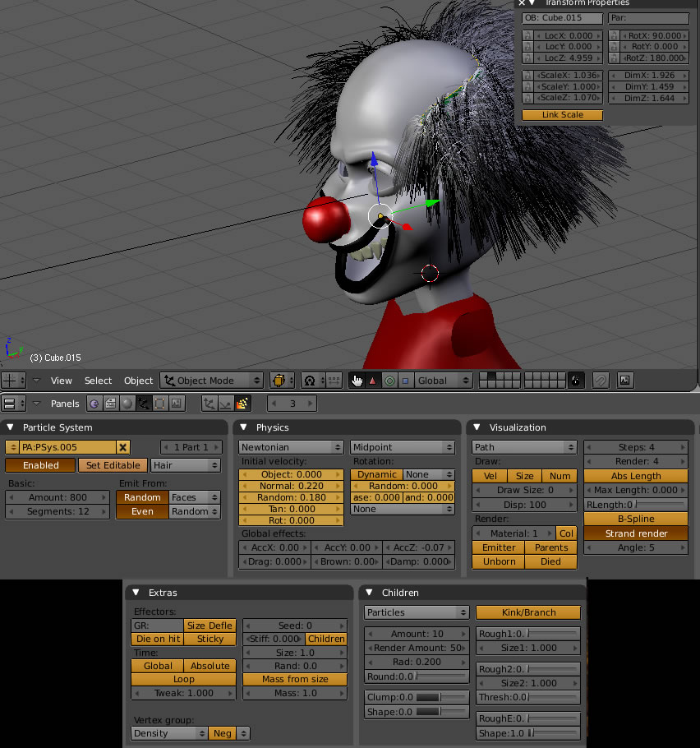
Task: Open the Path visualization dropdown
Action: pos(524,447)
